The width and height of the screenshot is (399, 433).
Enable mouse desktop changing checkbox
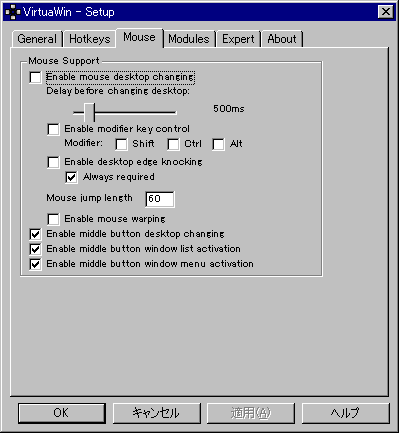point(35,77)
